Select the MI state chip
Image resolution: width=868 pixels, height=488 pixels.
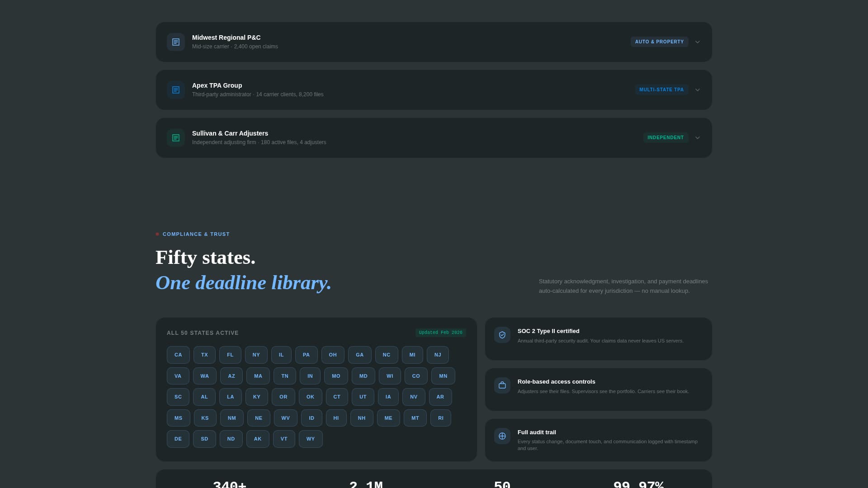point(412,355)
